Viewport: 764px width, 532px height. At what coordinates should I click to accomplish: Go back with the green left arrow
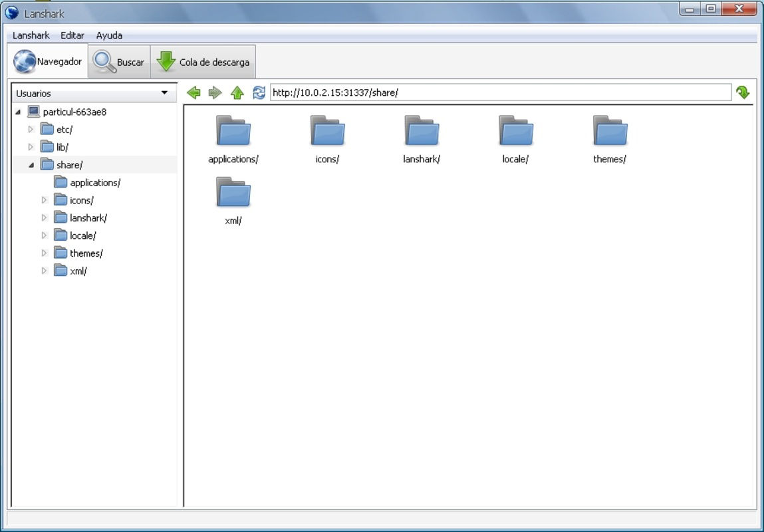pos(193,92)
